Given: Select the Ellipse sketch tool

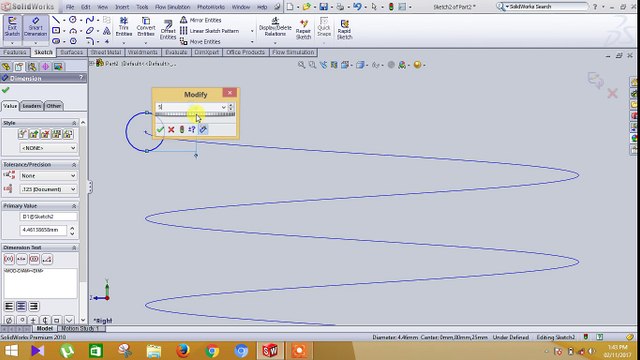Looking at the screenshot, I should (x=90, y=31).
